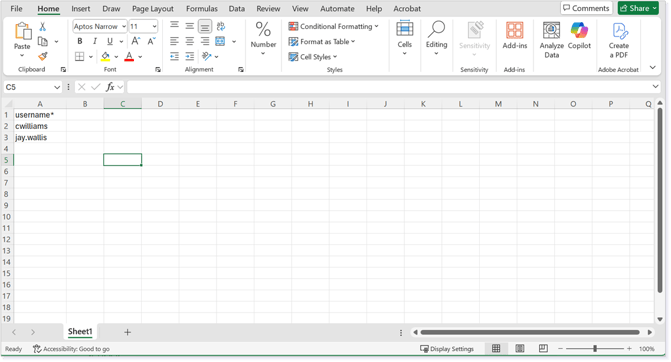Select cell A2 containing cwilliams
Viewport: 671px width, 362px height.
tap(40, 126)
